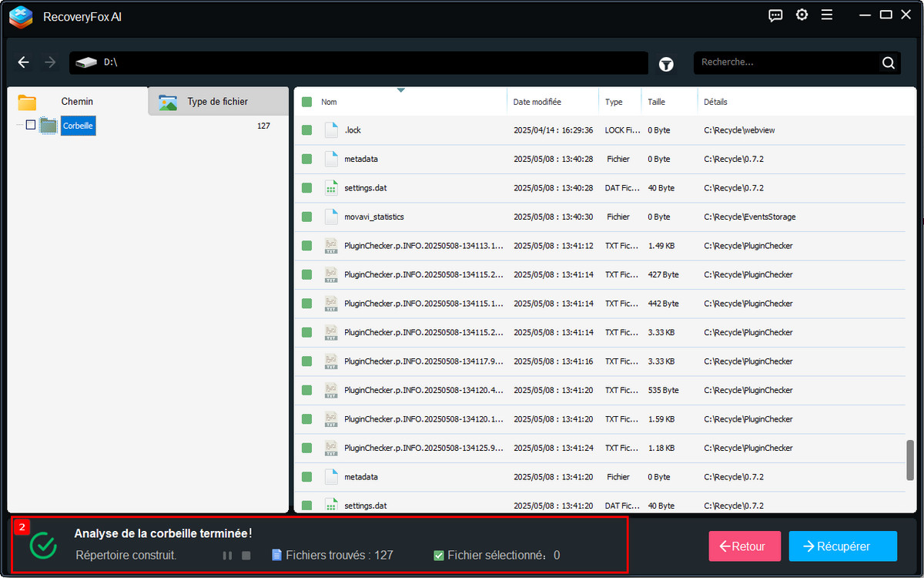This screenshot has height=578, width=924.
Task: Check the .lock file checkbox
Action: (306, 130)
